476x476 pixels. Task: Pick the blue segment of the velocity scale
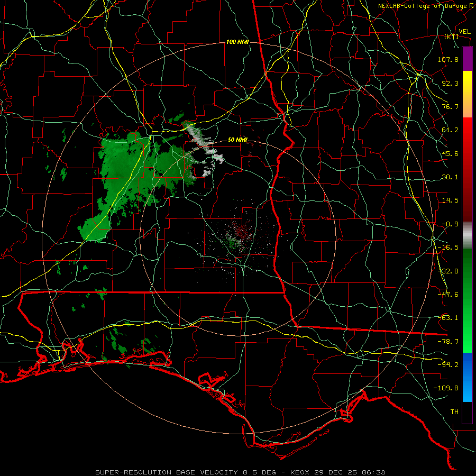467,377
